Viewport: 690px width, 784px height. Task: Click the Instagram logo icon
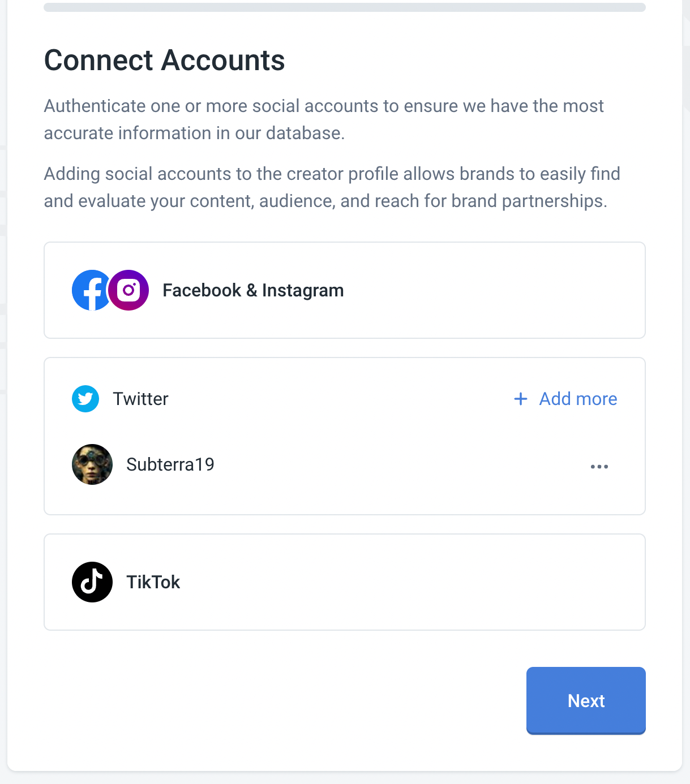[x=128, y=290]
